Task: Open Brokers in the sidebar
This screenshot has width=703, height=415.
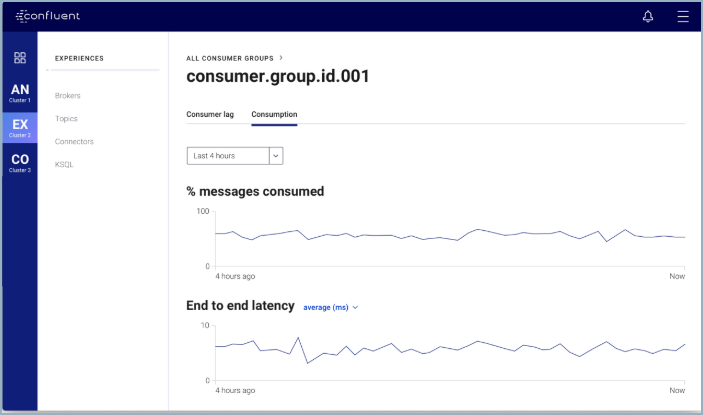Action: click(x=68, y=95)
